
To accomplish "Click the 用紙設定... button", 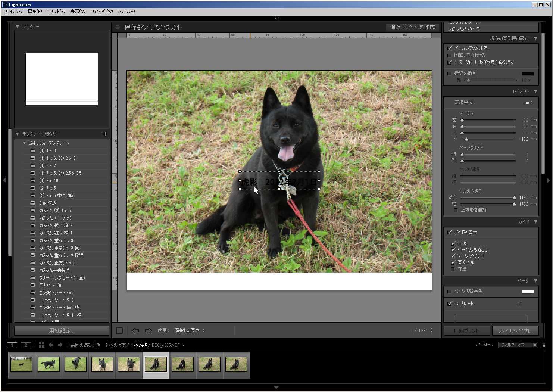I will point(62,331).
